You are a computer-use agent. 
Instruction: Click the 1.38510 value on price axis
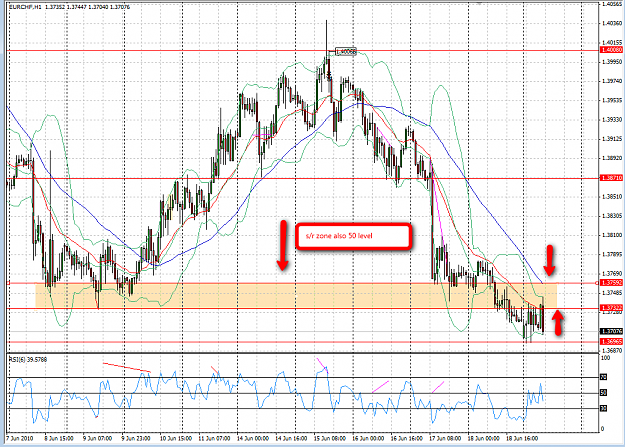[612, 197]
